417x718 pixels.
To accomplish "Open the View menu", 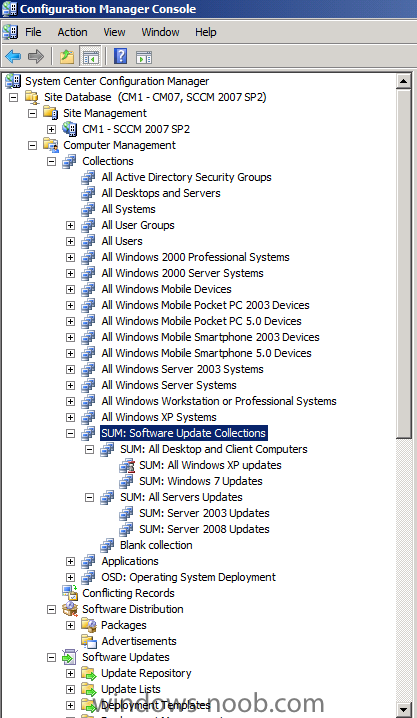I will point(114,32).
